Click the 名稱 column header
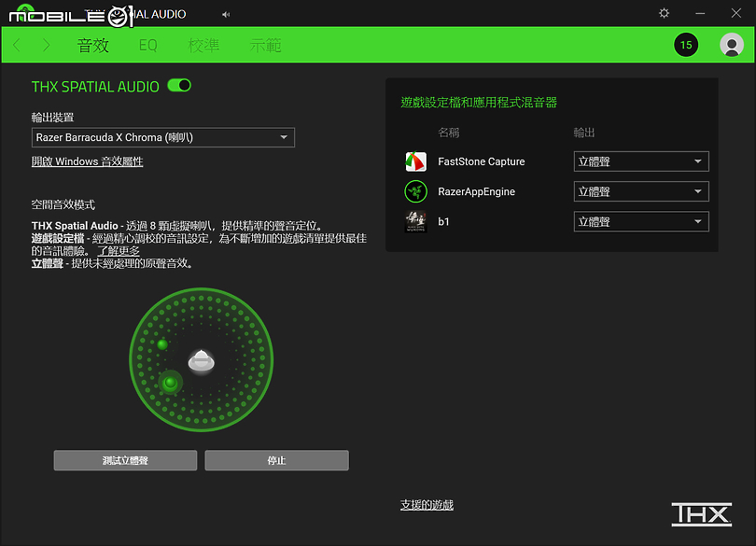This screenshot has width=756, height=546. tap(448, 133)
